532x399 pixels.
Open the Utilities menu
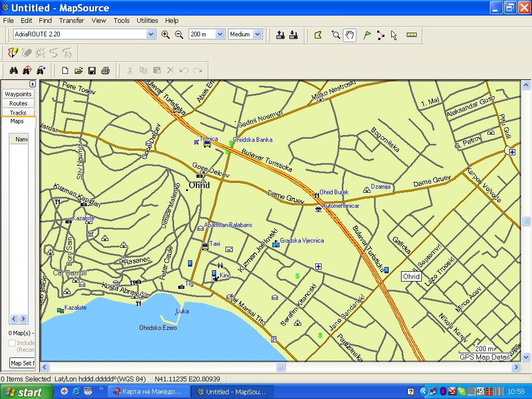(147, 21)
